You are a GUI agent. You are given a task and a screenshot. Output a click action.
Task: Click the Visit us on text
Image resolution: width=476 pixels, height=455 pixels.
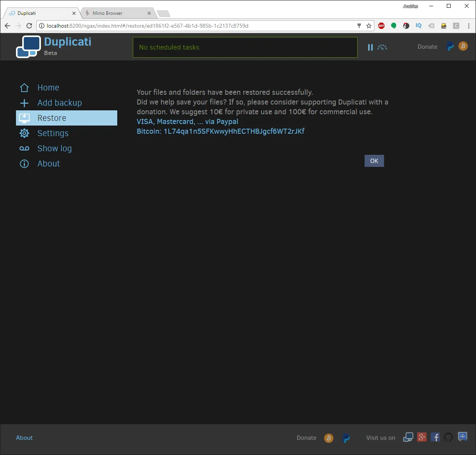click(381, 438)
